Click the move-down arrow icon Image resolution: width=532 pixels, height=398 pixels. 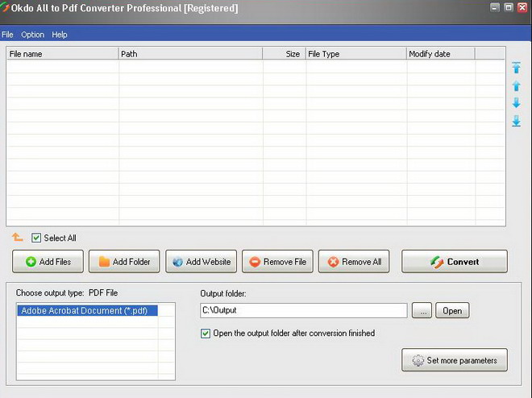coord(516,102)
